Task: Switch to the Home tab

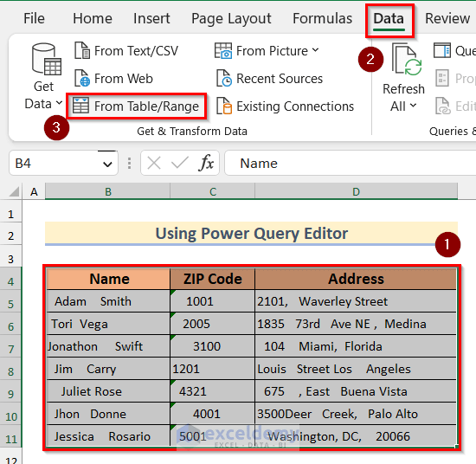Action: 93,18
